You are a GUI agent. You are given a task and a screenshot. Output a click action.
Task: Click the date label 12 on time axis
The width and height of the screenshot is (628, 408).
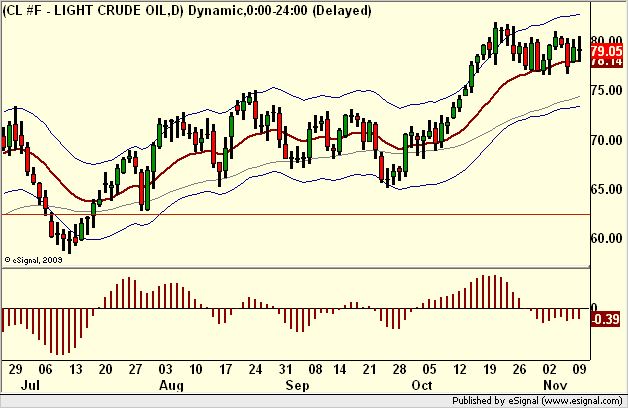click(460, 369)
